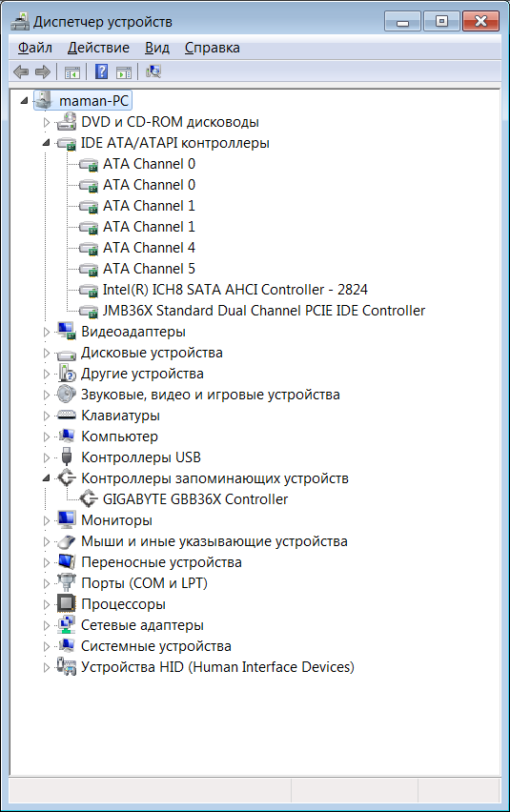Expand DVD и CD-ROM дисководы node

46,122
